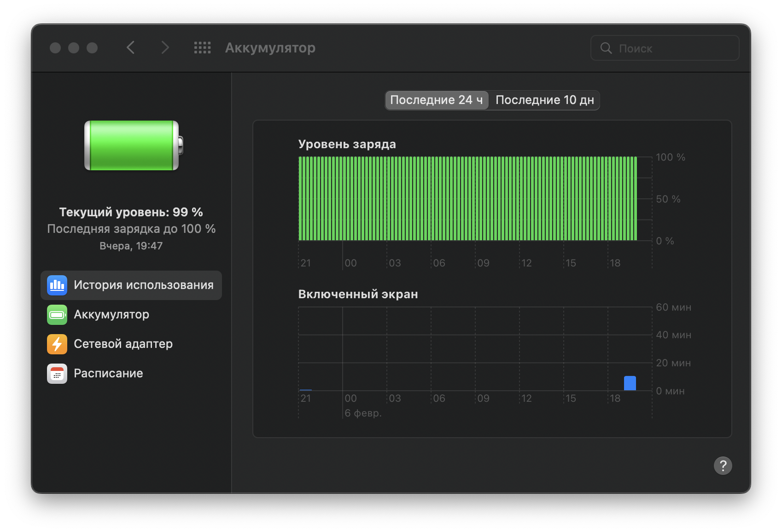Select the "Последние 24 ч" tab

click(x=436, y=100)
